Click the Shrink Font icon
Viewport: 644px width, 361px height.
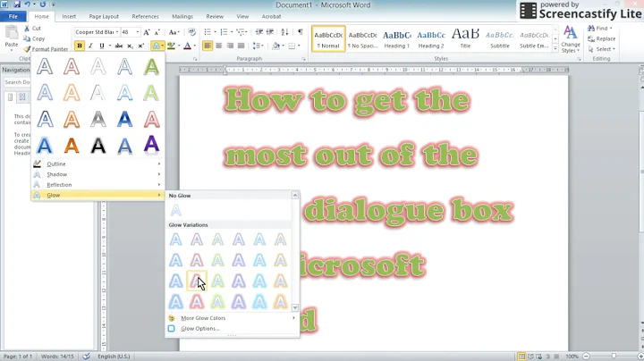point(157,32)
